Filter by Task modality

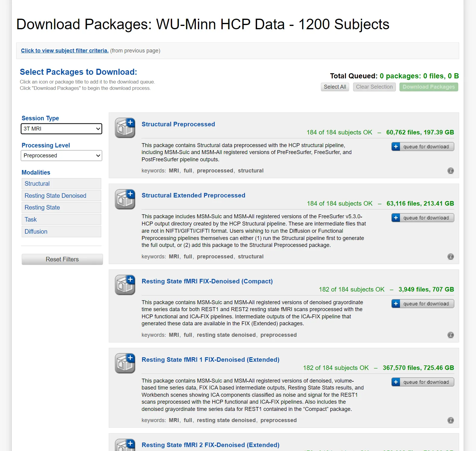point(61,219)
